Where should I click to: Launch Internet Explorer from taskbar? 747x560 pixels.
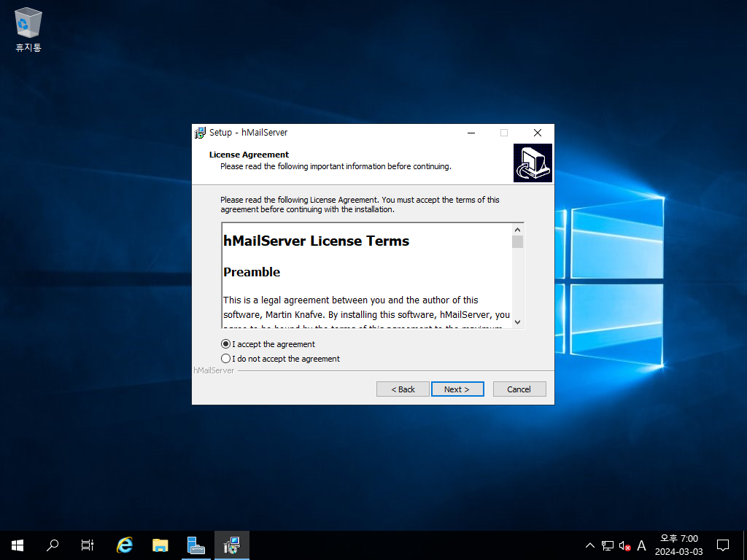(125, 545)
